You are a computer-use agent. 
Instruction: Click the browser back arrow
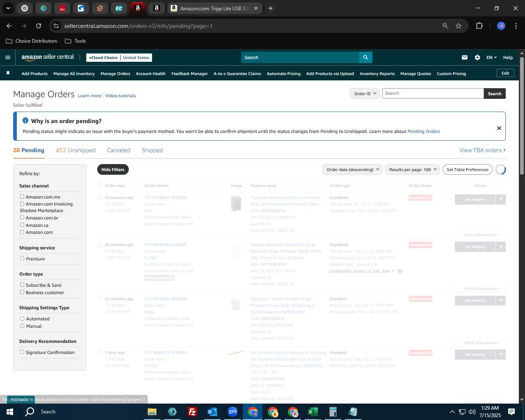click(9, 26)
